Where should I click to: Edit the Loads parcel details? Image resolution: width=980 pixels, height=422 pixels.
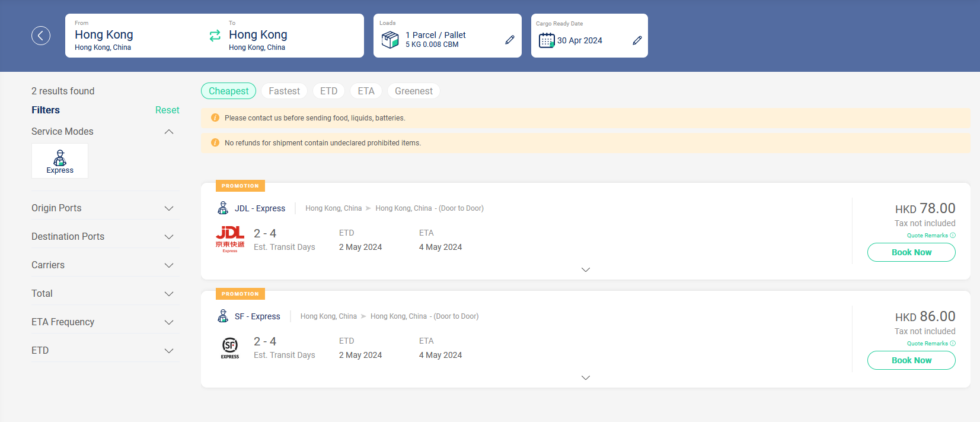click(510, 40)
